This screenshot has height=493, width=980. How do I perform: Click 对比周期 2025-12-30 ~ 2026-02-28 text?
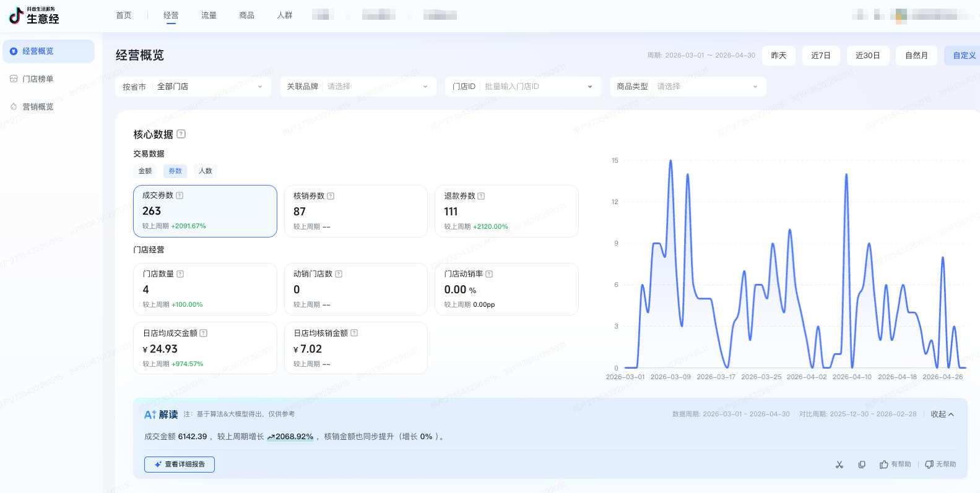pos(858,414)
